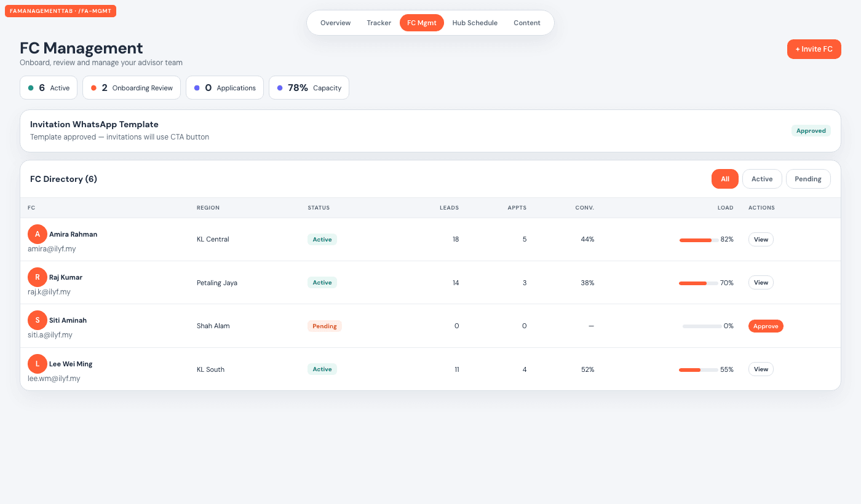Click Lee Wei Ming's avatar icon
The image size is (861, 504).
[38, 364]
